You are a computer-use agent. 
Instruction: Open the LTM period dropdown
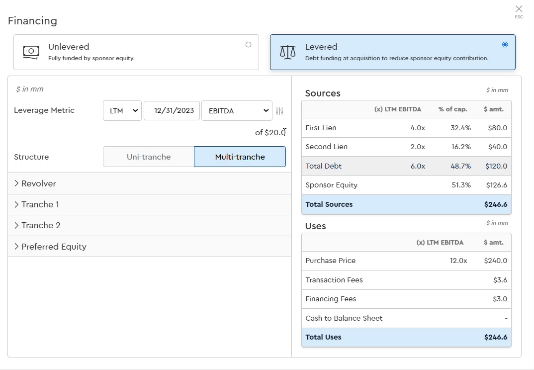pos(122,110)
